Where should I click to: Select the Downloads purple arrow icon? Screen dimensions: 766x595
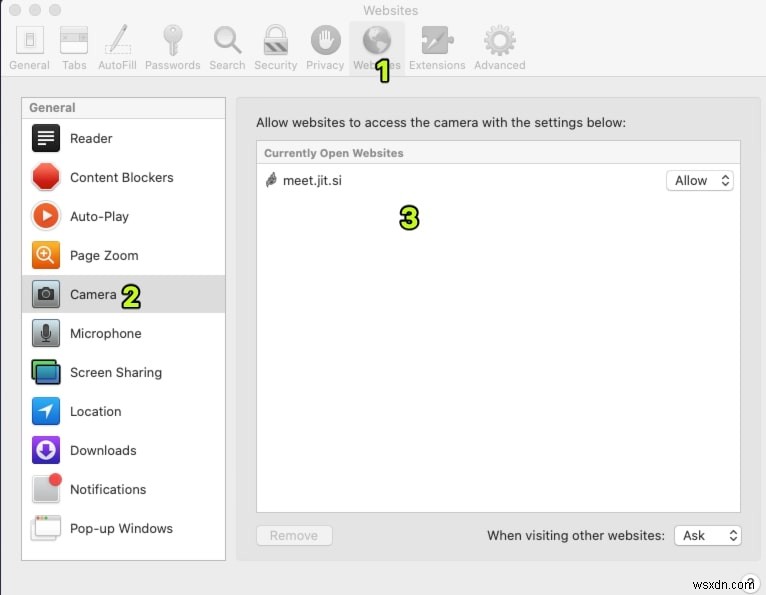[x=46, y=450]
